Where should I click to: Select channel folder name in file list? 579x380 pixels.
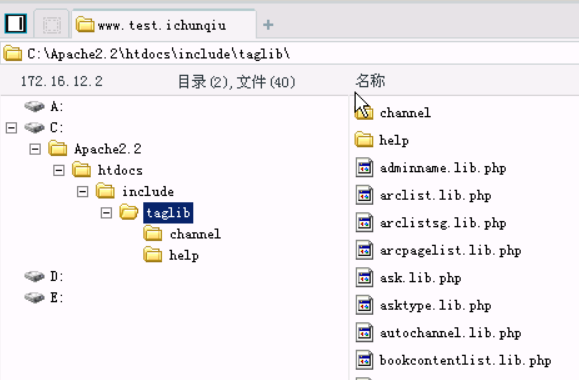[x=405, y=113]
